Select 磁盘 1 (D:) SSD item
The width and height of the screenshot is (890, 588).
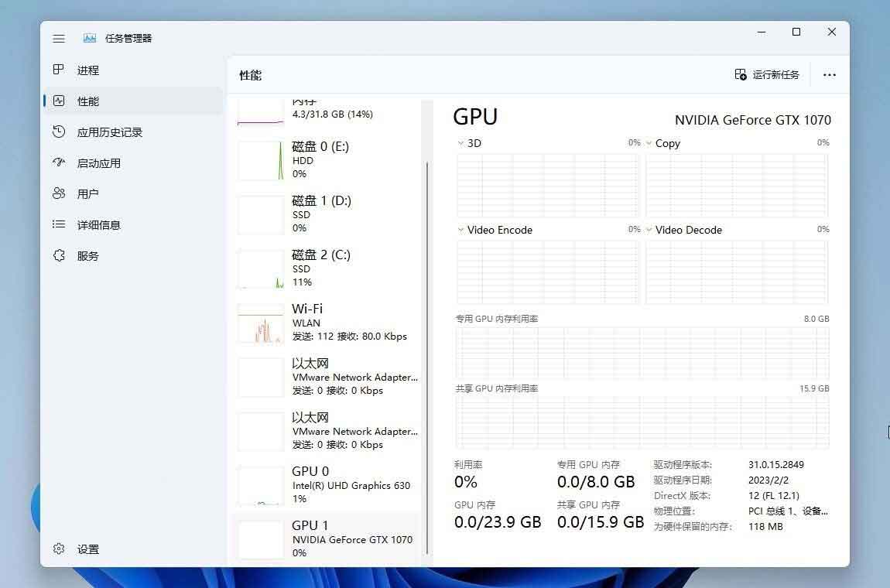point(327,214)
